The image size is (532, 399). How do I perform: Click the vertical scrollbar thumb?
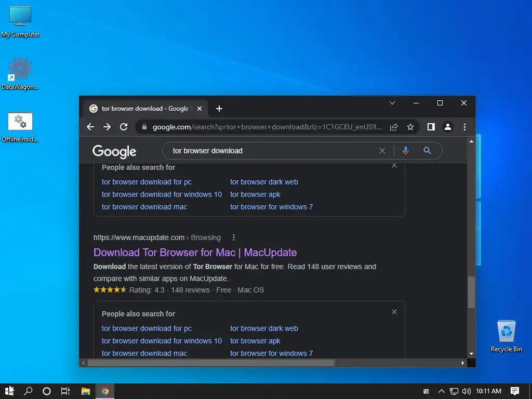point(471,292)
